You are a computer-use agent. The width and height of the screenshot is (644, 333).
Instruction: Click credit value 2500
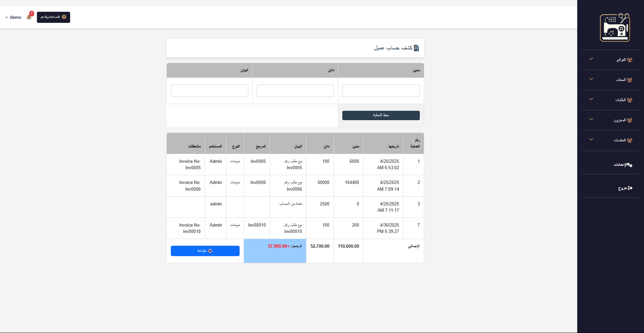[x=325, y=204]
